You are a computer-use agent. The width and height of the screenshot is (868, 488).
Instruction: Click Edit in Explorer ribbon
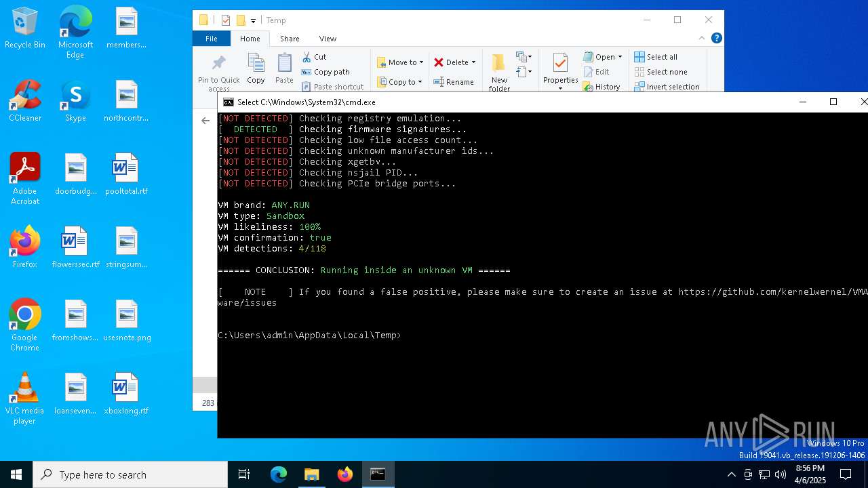point(596,72)
